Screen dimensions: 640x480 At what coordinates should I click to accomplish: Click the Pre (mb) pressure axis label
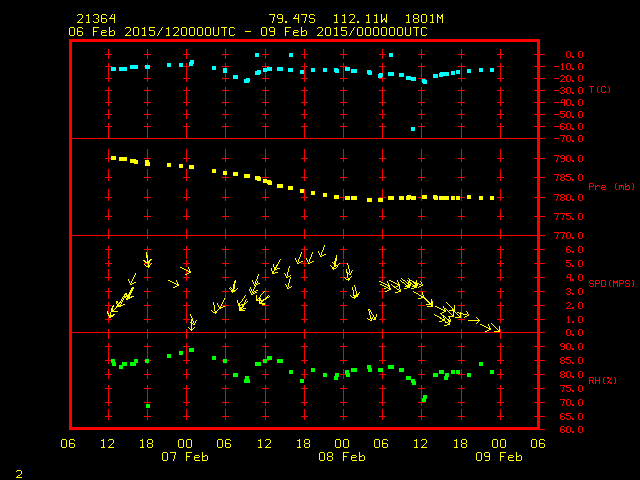[611, 187]
